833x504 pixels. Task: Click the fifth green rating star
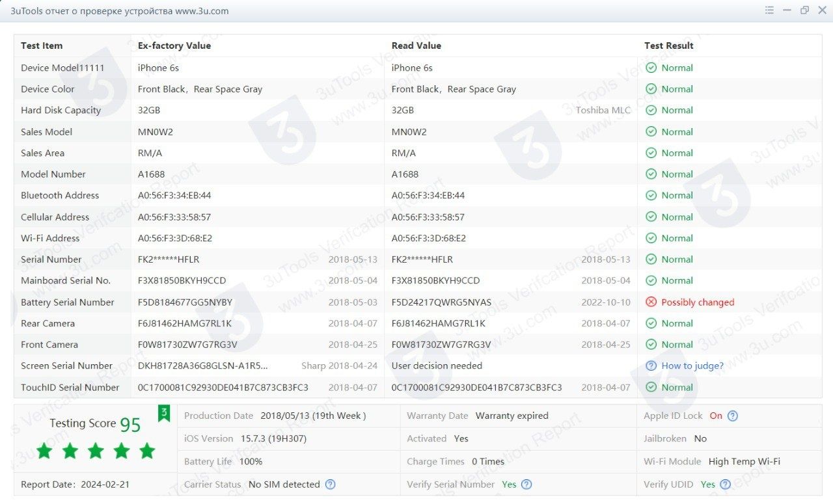coord(147,451)
